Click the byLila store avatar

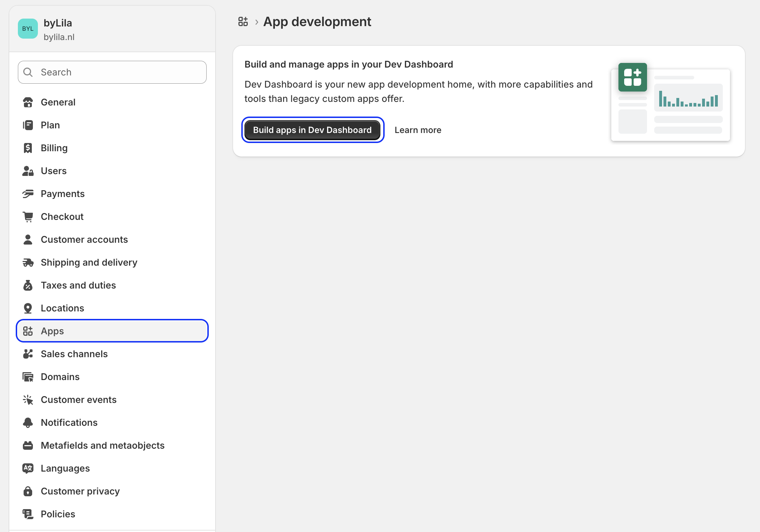[28, 28]
